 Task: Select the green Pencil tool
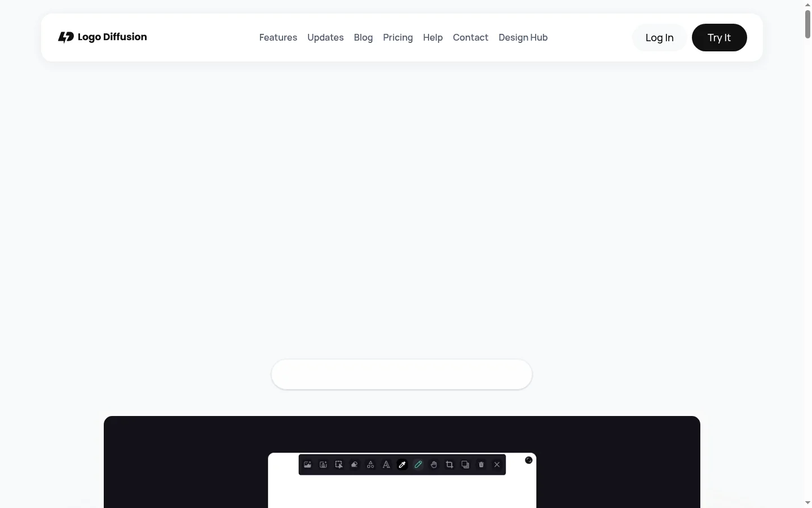tap(418, 465)
